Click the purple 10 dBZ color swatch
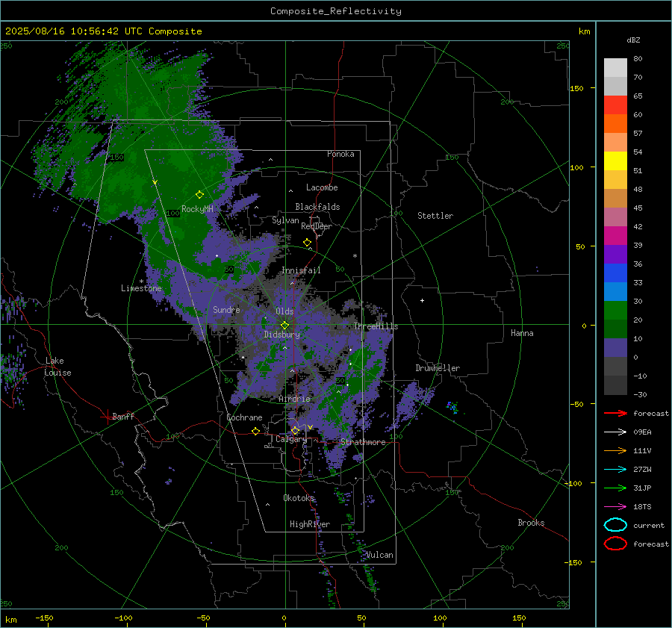 tap(615, 348)
